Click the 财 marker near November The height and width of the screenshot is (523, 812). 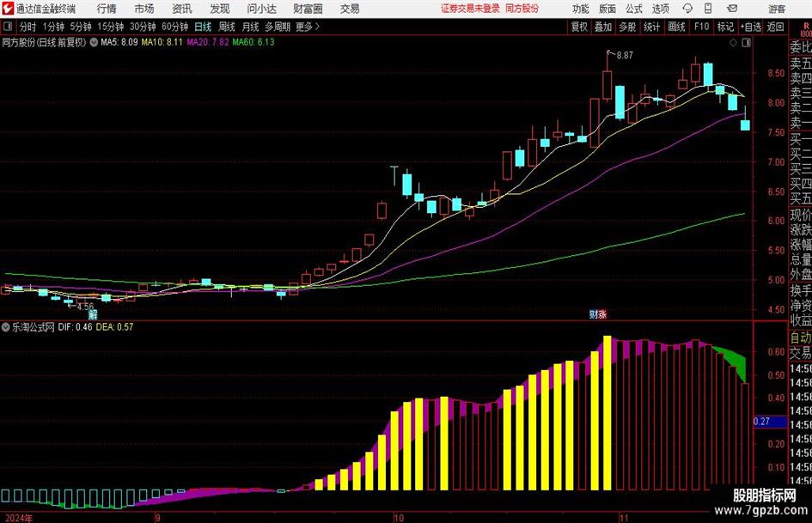tap(594, 314)
